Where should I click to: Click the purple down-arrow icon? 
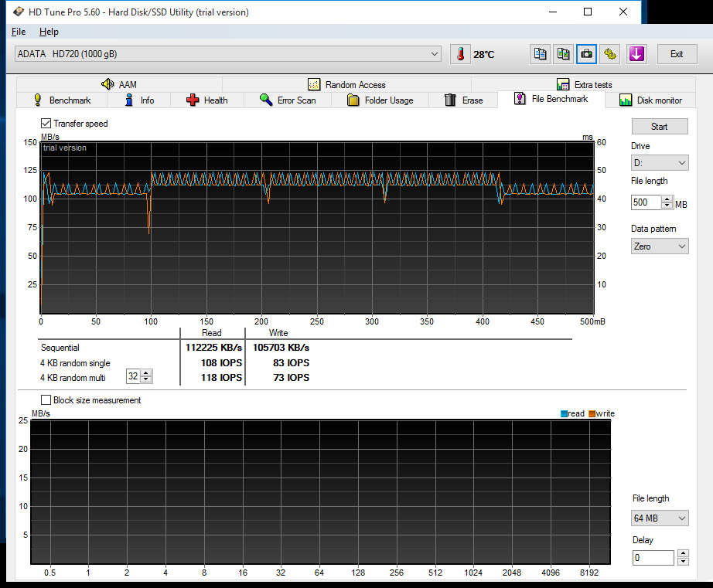click(x=636, y=54)
